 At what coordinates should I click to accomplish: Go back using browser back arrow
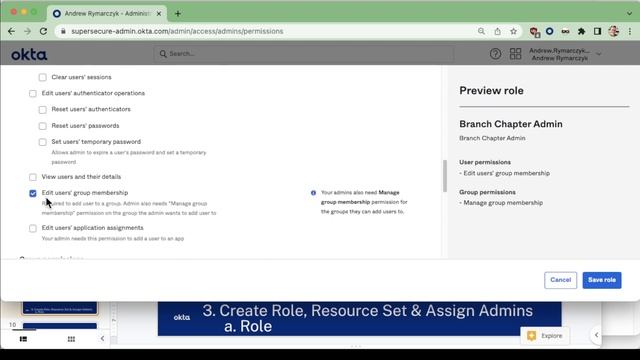[11, 31]
